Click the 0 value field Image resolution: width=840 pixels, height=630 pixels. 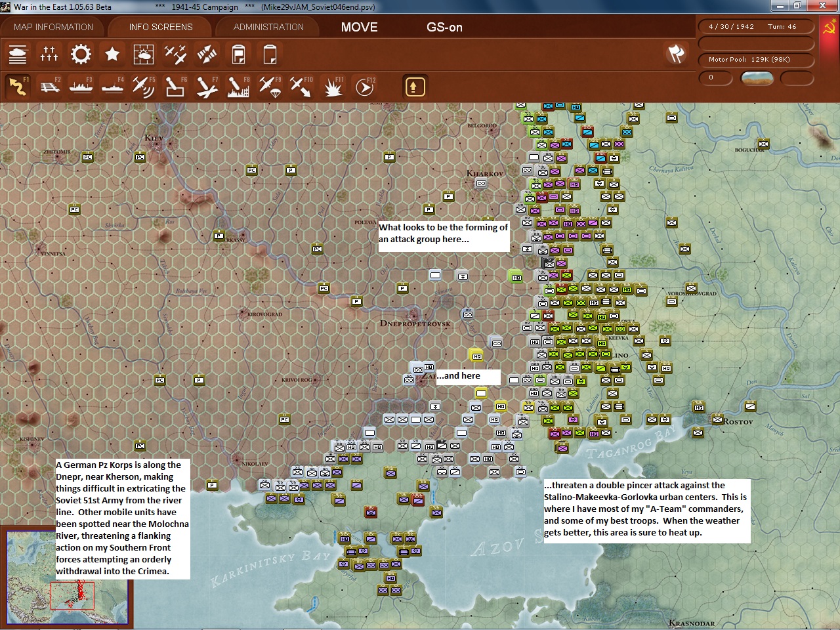tap(715, 77)
